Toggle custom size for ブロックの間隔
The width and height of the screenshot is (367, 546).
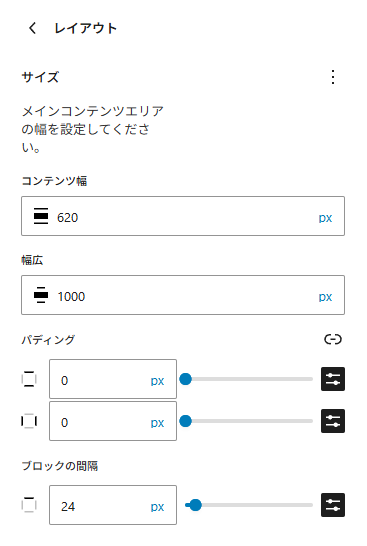(333, 505)
